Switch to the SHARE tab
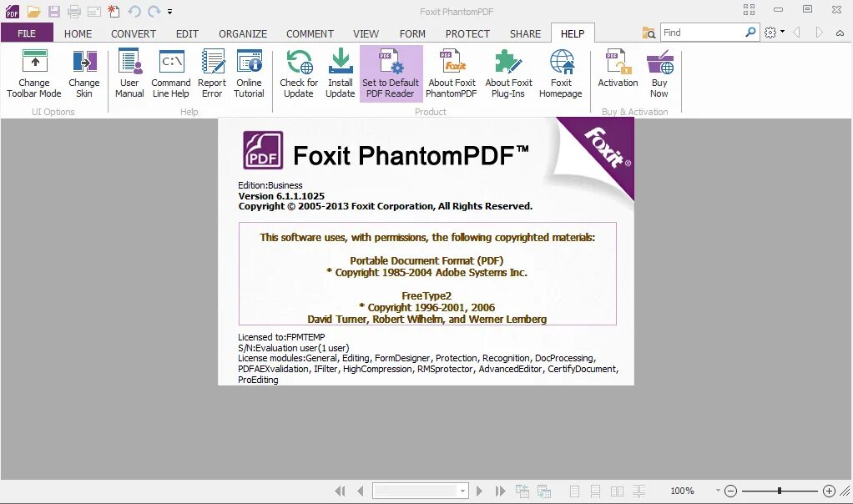The width and height of the screenshot is (853, 504). pos(525,33)
